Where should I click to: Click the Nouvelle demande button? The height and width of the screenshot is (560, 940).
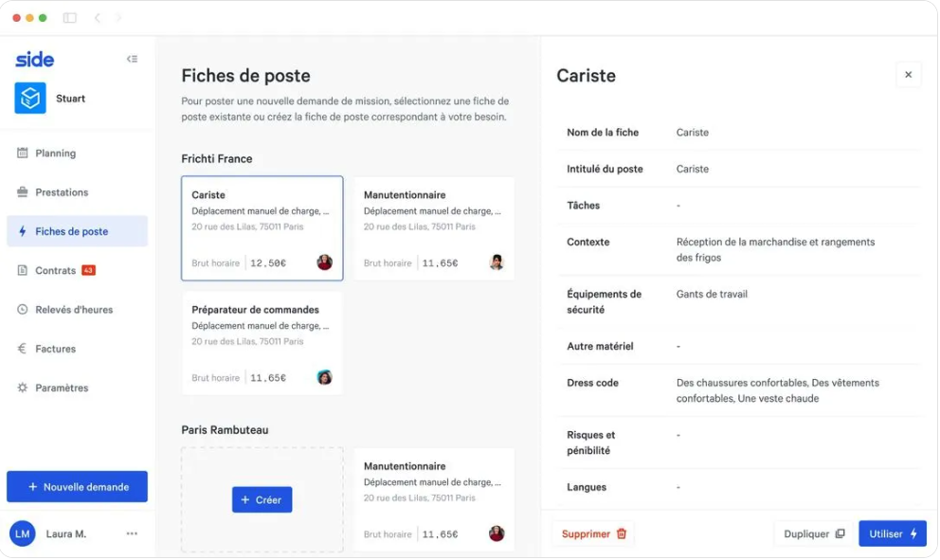77,487
